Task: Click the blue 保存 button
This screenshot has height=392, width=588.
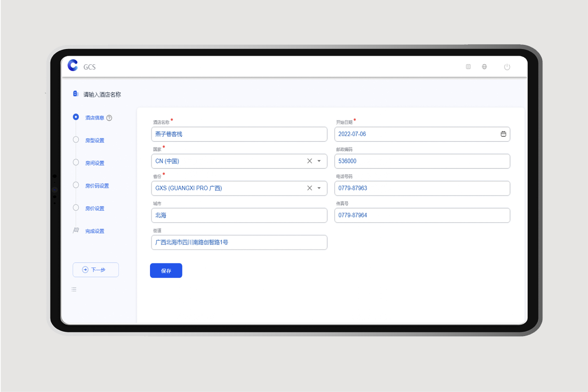Action: 166,270
